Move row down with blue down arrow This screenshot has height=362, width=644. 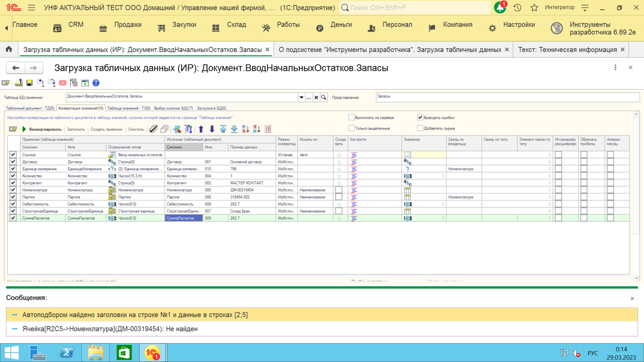[x=212, y=129]
